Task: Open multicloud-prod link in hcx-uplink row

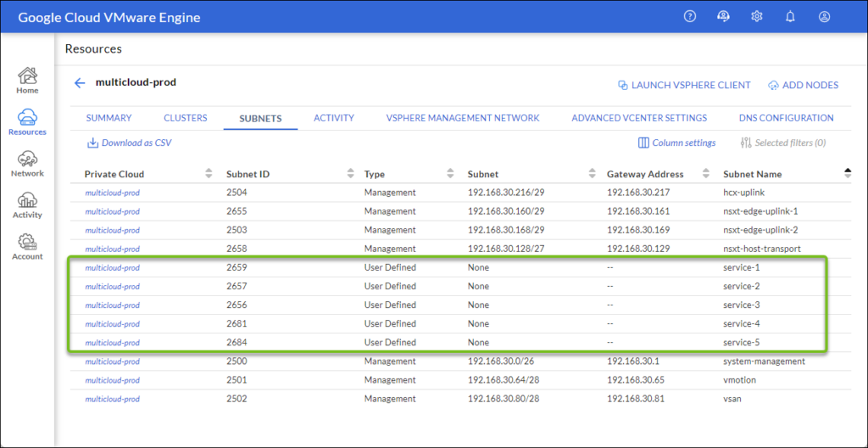Action: tap(113, 193)
